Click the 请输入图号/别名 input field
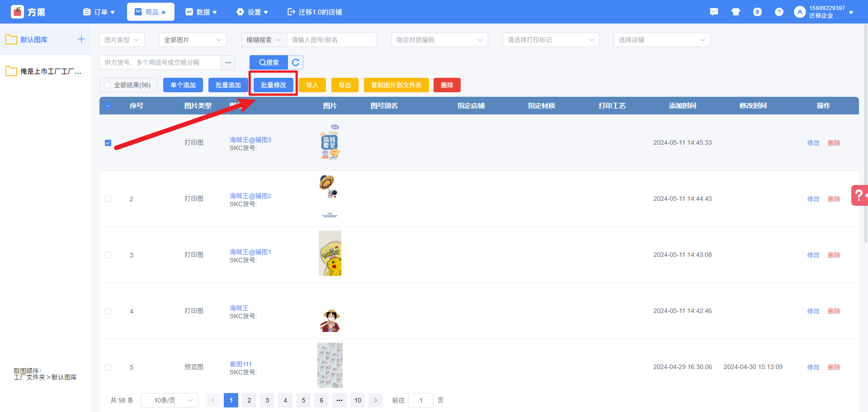This screenshot has height=412, width=868. coord(332,40)
